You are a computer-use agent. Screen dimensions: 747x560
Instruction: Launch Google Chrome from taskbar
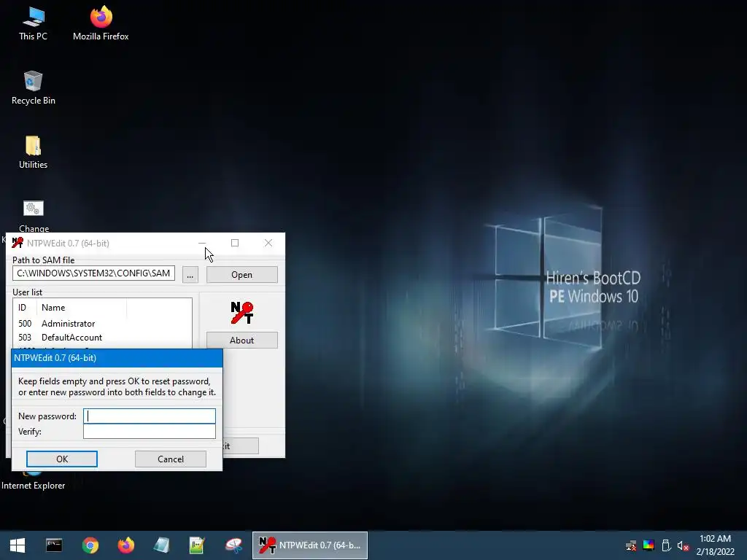tap(90, 545)
